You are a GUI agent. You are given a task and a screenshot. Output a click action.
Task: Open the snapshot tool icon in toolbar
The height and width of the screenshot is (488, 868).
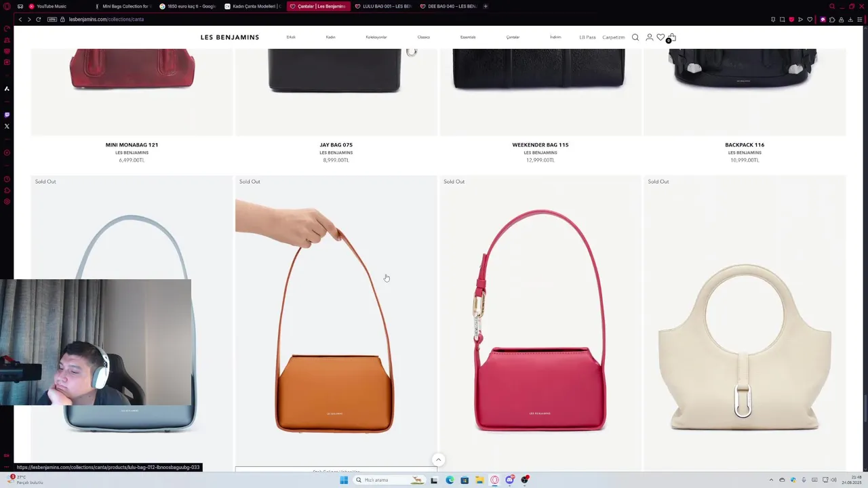(782, 20)
